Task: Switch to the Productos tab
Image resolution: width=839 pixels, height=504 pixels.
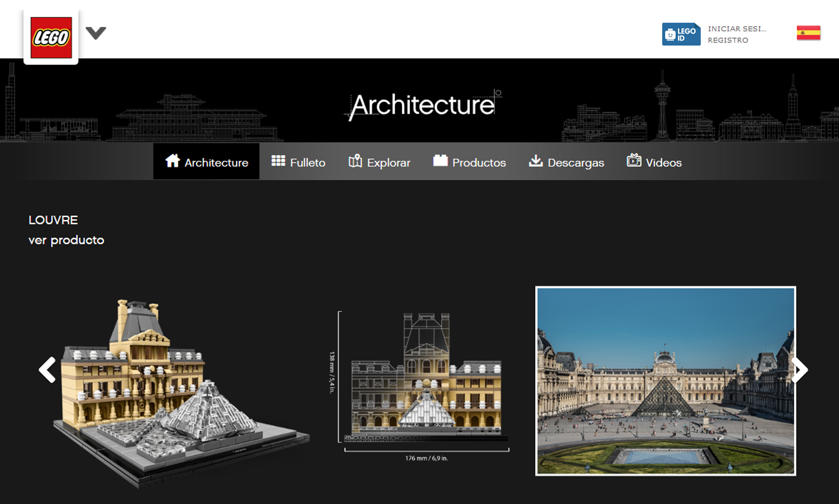Action: [479, 162]
